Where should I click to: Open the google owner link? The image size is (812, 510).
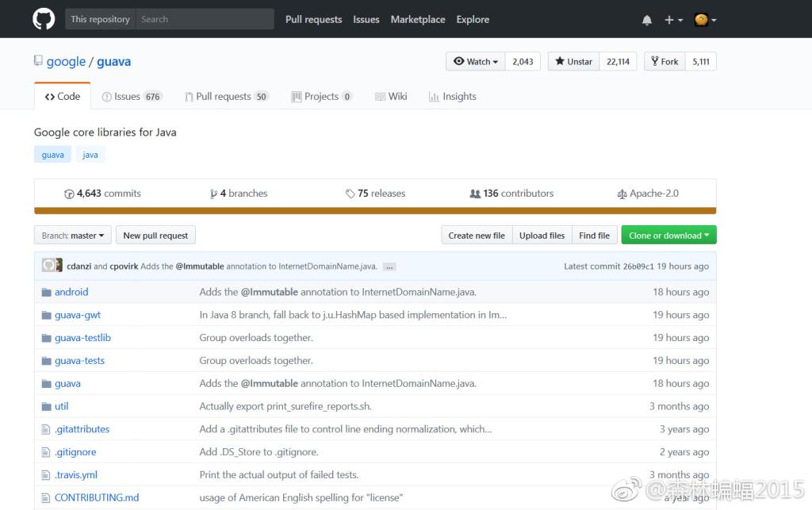[x=66, y=62]
